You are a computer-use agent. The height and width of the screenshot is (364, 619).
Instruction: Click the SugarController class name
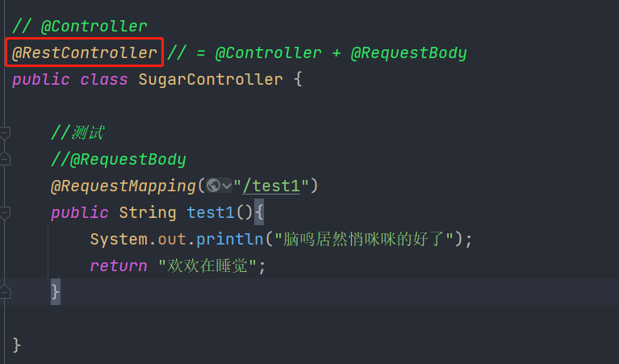pos(211,80)
